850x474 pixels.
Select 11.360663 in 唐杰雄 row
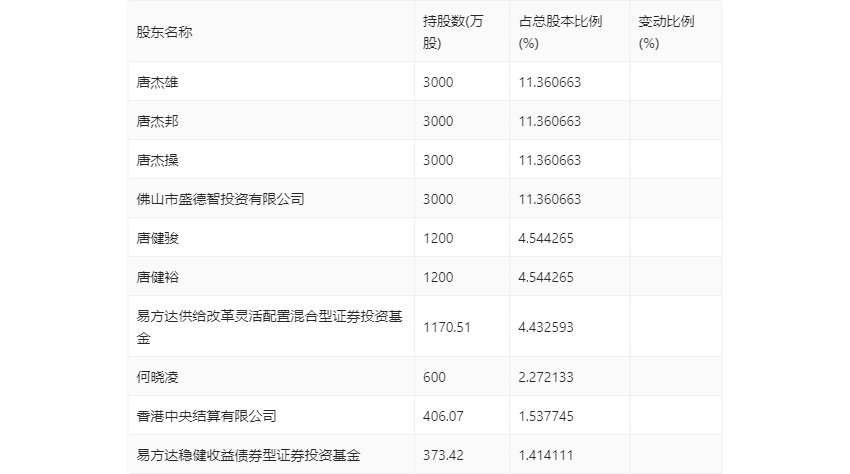coord(550,82)
